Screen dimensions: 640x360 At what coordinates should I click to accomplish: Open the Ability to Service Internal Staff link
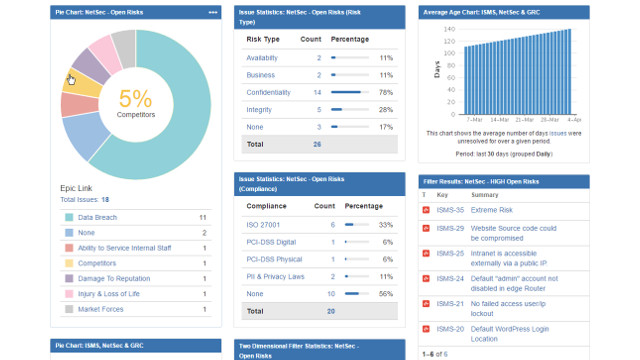coord(124,248)
